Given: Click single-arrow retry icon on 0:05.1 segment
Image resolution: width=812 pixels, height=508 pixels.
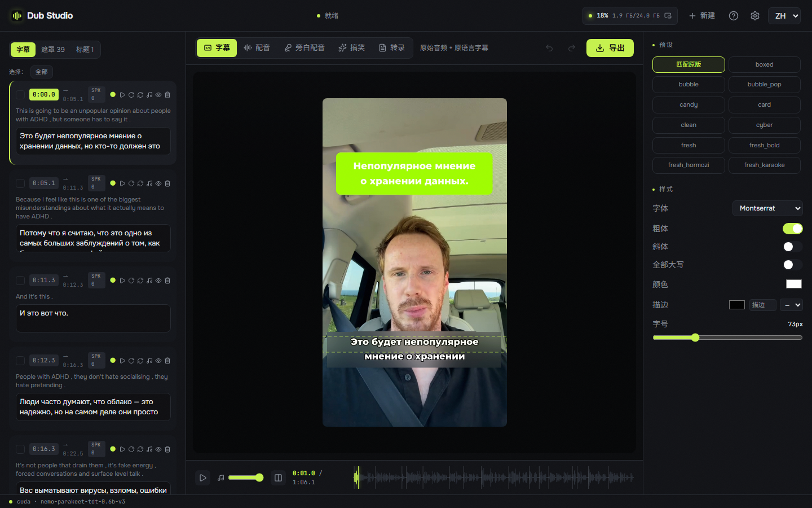Looking at the screenshot, I should click(x=131, y=183).
